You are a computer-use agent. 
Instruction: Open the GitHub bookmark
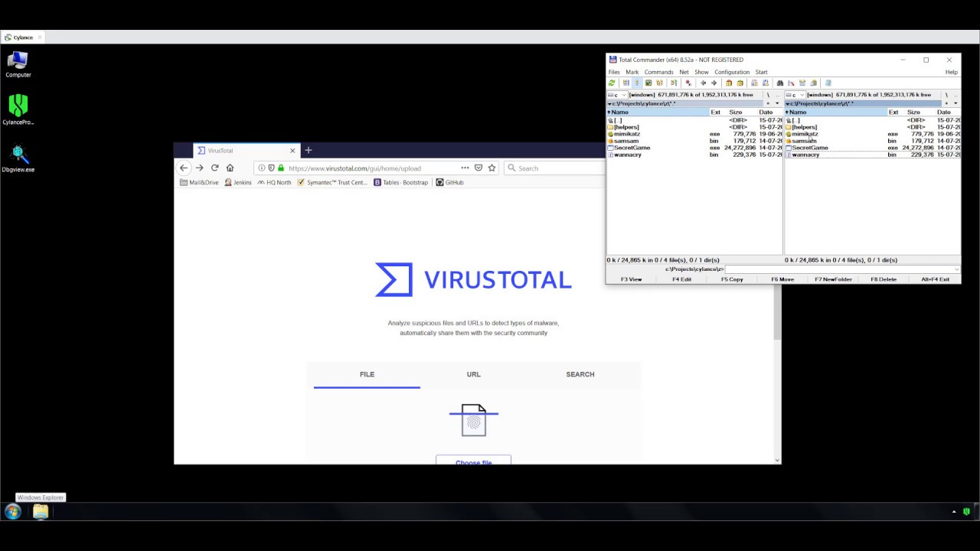[x=449, y=182]
